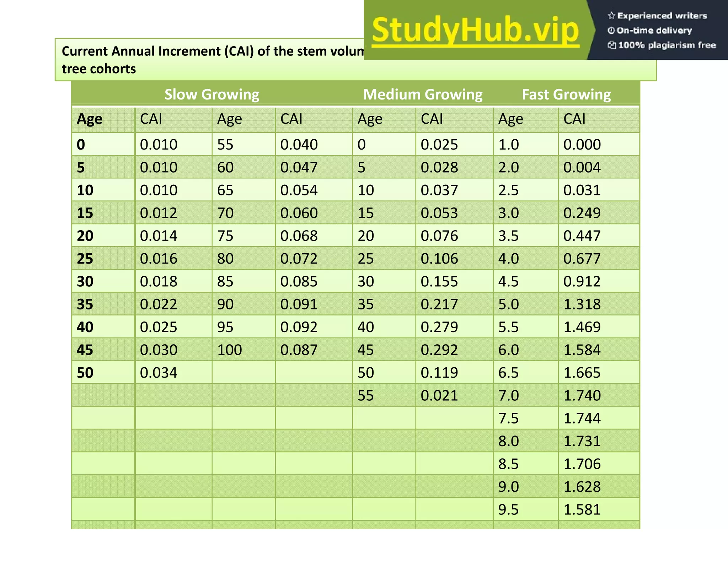The height and width of the screenshot is (562, 728).
Task: Click slow growing age 100 cell
Action: (x=243, y=350)
